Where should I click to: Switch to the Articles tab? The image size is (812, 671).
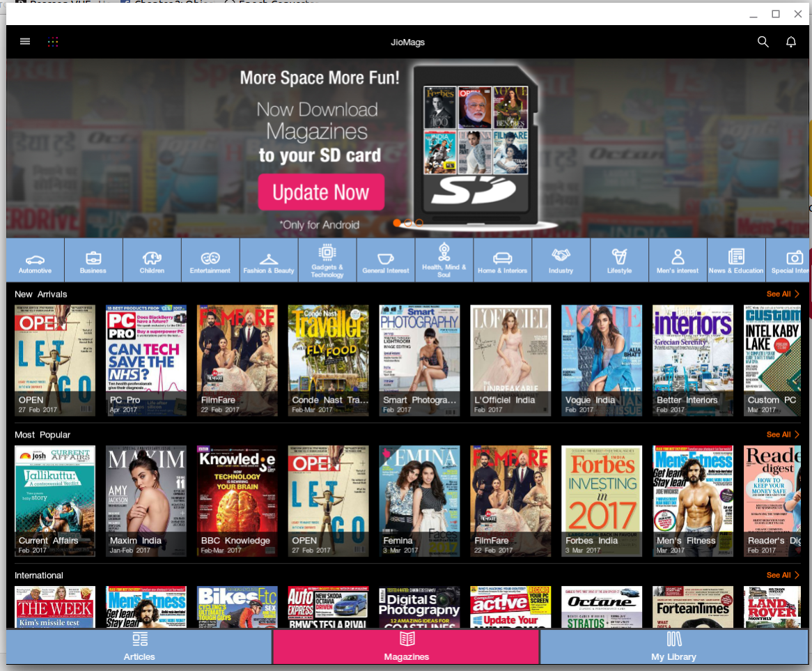[x=139, y=647]
